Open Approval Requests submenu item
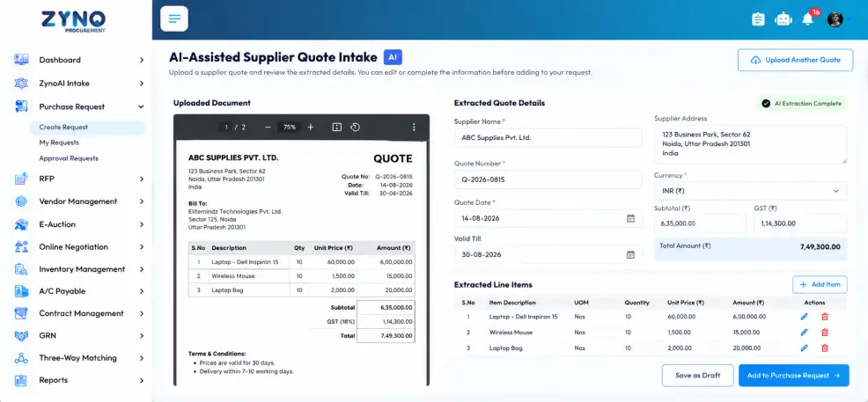Image resolution: width=868 pixels, height=402 pixels. click(x=69, y=158)
